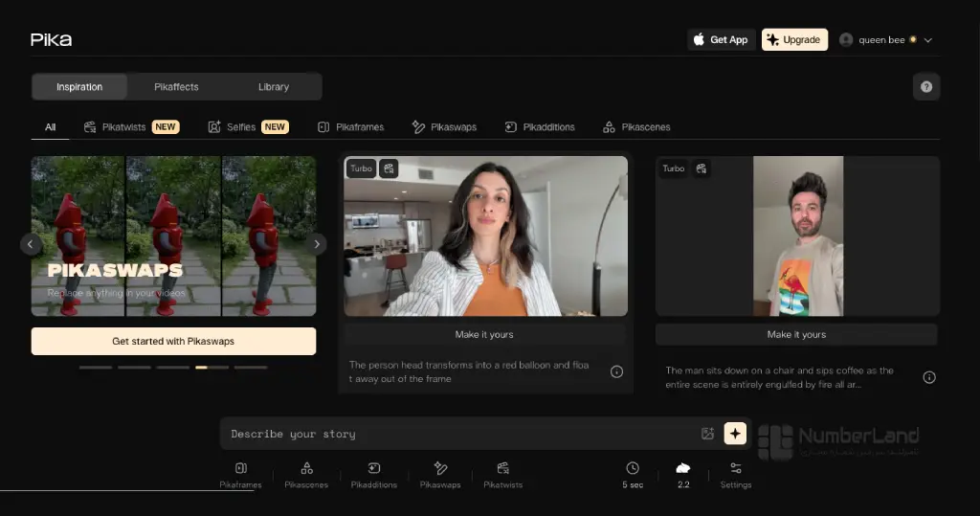The height and width of the screenshot is (516, 980).
Task: Click the queen bee profile avatar
Action: (x=846, y=39)
